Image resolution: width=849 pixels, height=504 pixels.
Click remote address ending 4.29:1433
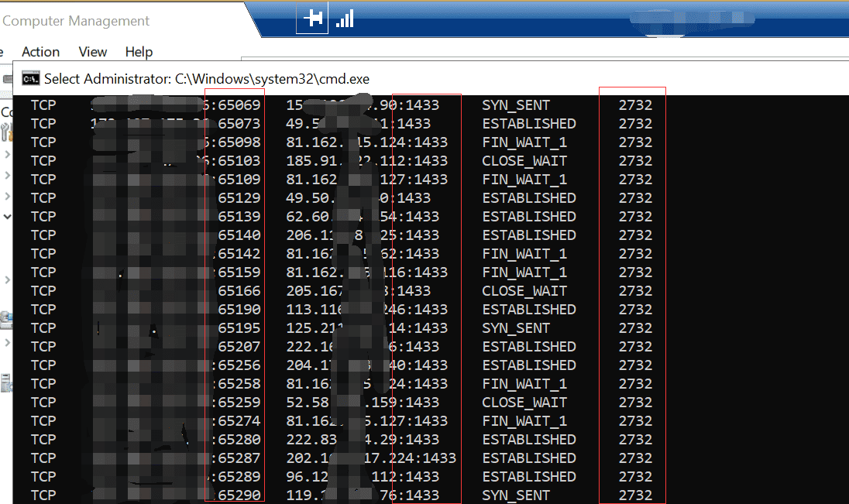coord(363,440)
